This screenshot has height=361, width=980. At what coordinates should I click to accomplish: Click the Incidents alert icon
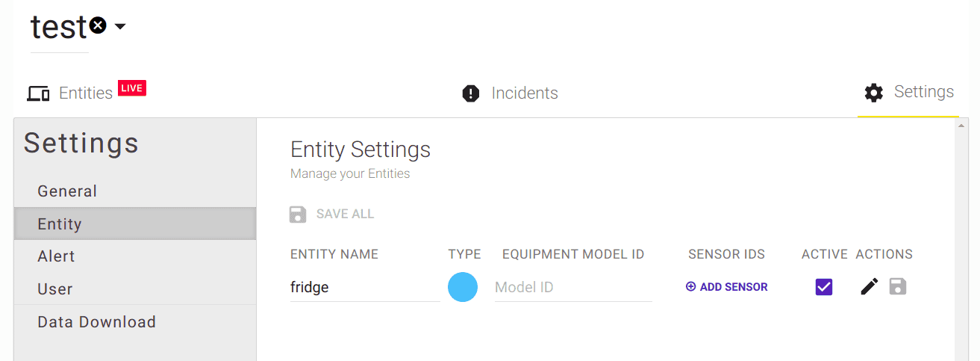[471, 93]
